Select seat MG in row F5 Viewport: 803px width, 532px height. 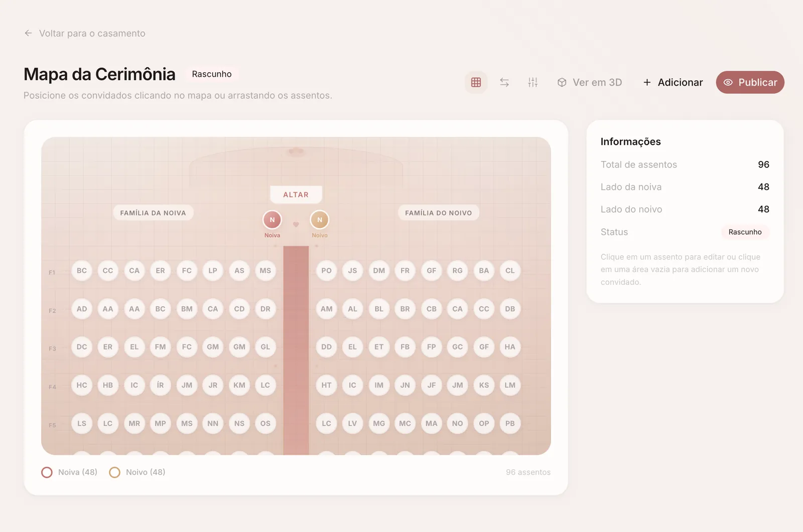click(379, 423)
